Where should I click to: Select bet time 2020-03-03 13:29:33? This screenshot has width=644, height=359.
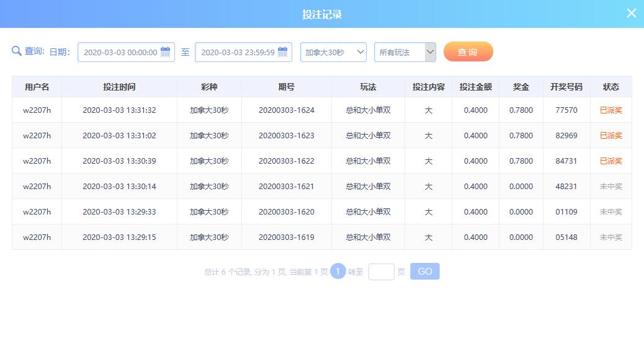point(119,211)
